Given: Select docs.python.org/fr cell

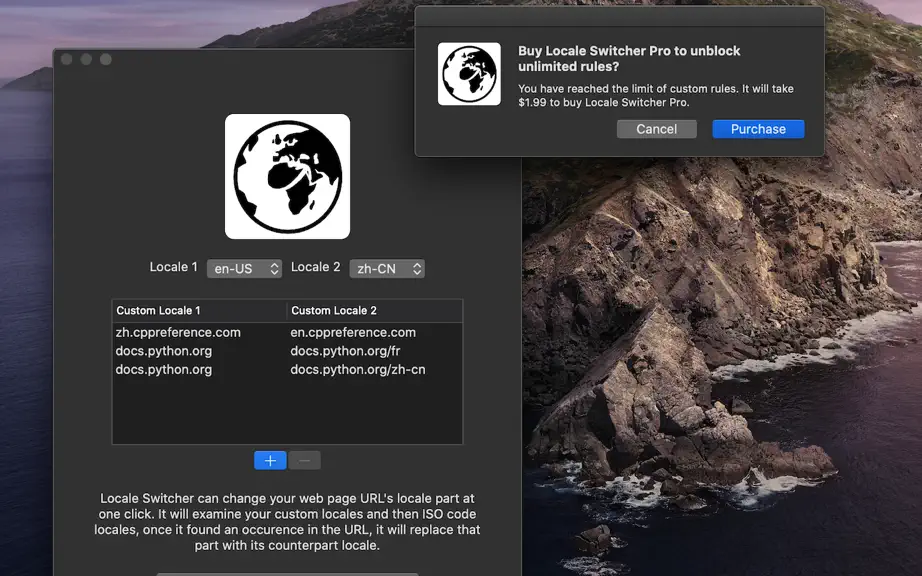Looking at the screenshot, I should click(x=345, y=351).
